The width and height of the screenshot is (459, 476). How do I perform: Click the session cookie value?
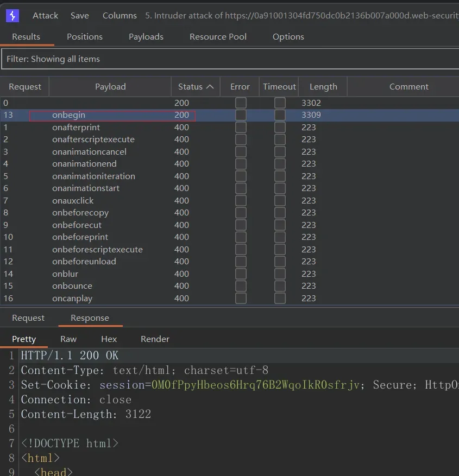255,385
